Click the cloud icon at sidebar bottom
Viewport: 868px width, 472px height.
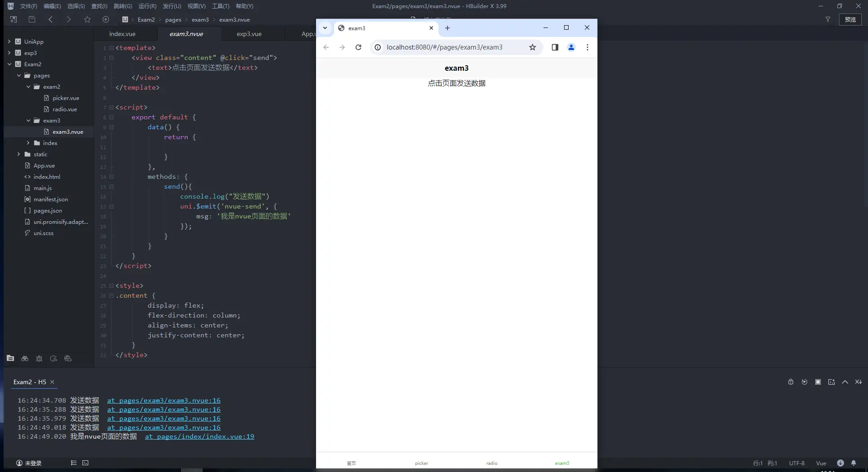(68, 359)
